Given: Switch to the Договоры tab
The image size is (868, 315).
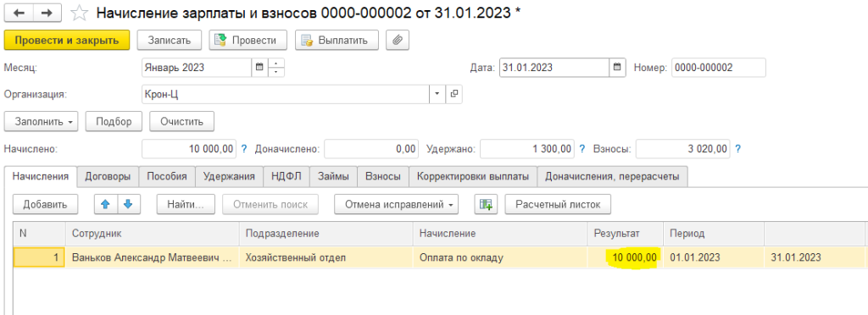Looking at the screenshot, I should click(108, 176).
